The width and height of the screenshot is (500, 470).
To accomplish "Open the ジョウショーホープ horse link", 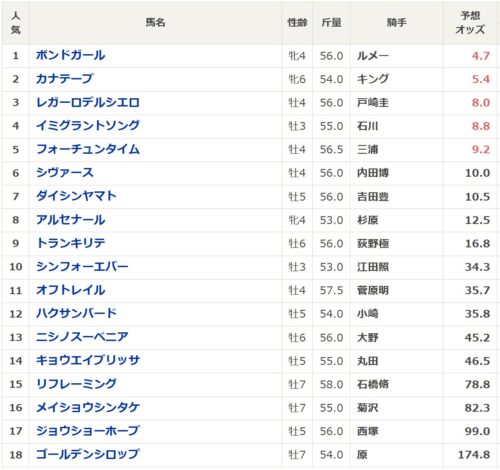I will pos(87,431).
